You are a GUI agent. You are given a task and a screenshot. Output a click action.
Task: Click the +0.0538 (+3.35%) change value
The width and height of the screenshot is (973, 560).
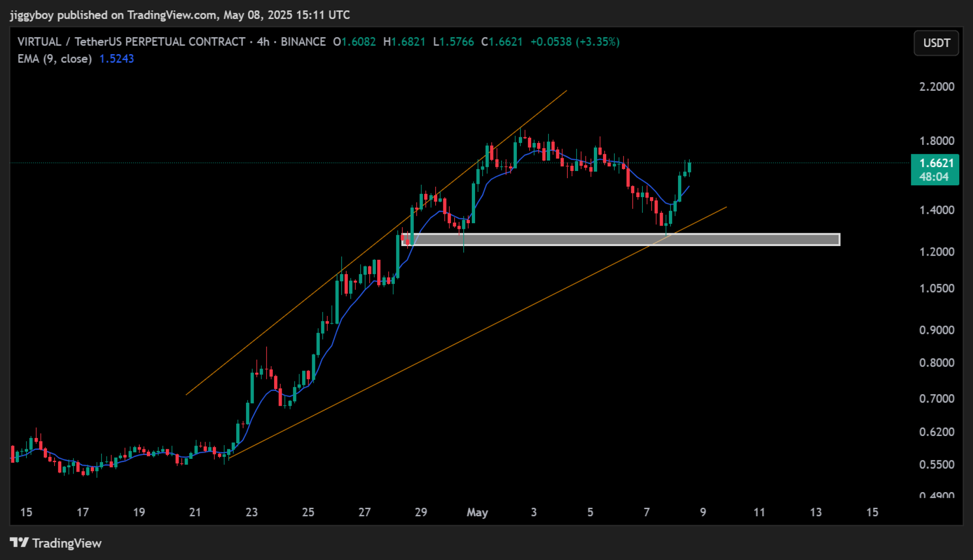pyautogui.click(x=575, y=42)
